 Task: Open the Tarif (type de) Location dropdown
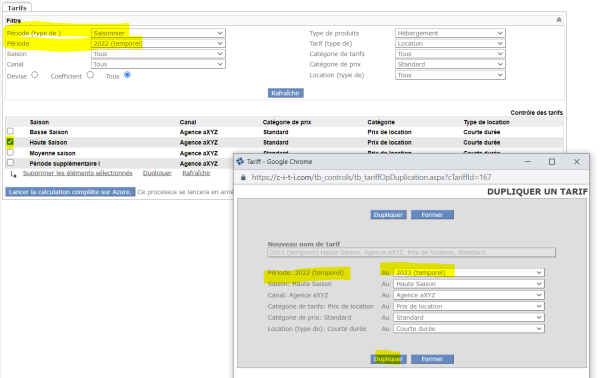[x=450, y=44]
